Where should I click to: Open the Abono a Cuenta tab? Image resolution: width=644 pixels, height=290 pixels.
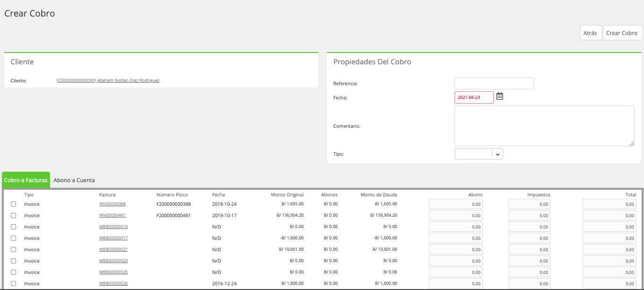point(74,180)
